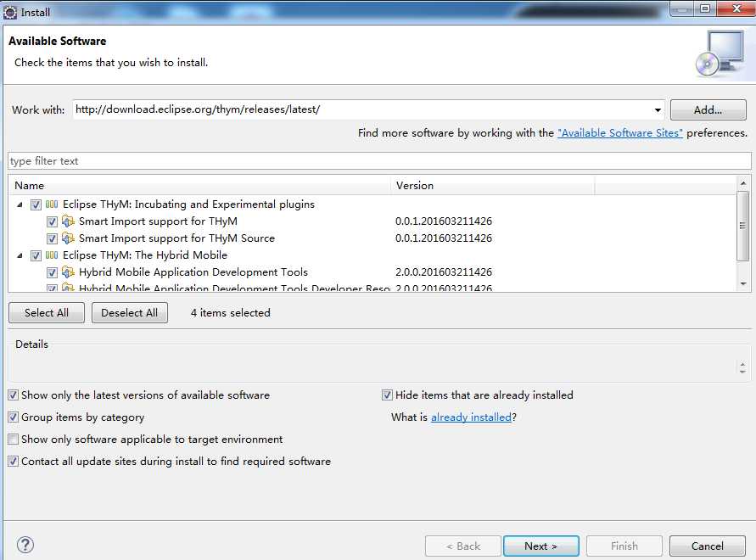Select the Hybrid Mobile Application Development Tools row
Viewport: 756px width, 560px height.
click(x=193, y=272)
